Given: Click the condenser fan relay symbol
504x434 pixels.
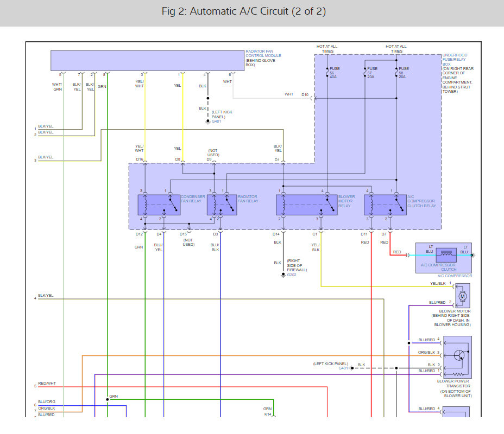Looking at the screenshot, I should pyautogui.click(x=159, y=205).
